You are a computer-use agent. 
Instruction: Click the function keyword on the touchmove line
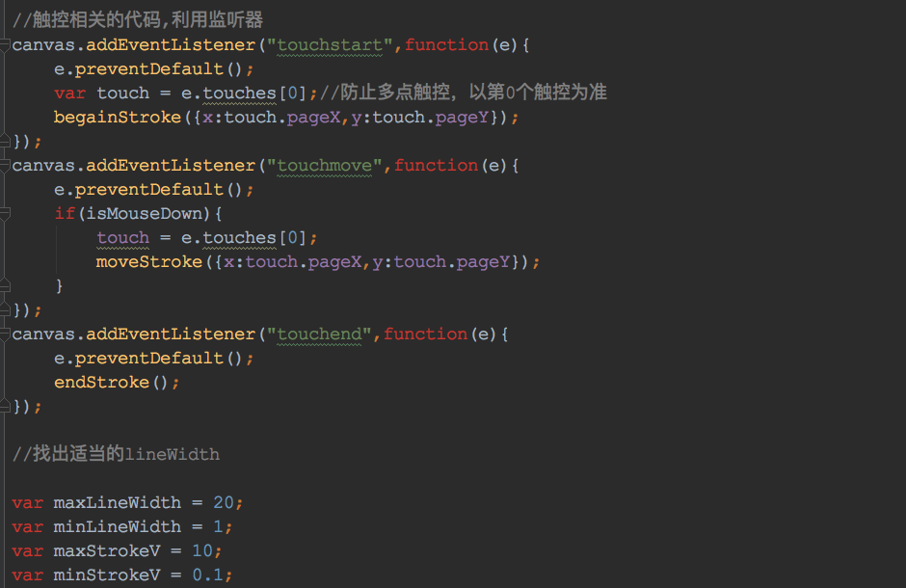(437, 166)
